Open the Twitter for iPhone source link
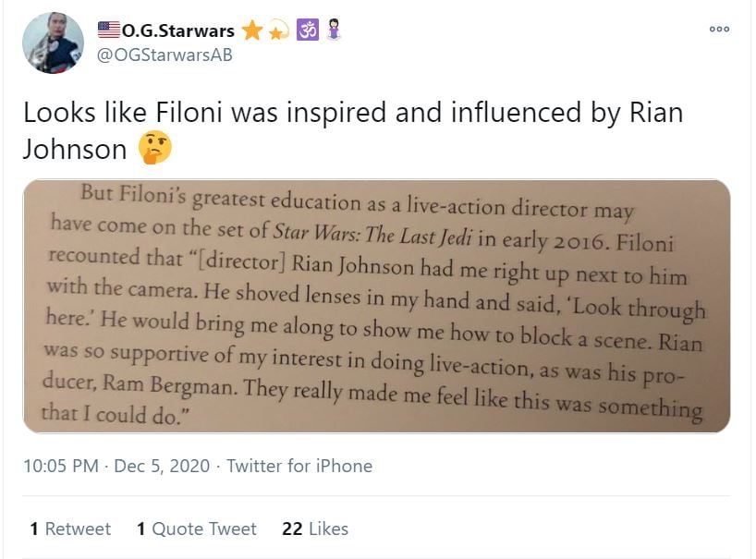The height and width of the screenshot is (559, 756). (299, 466)
